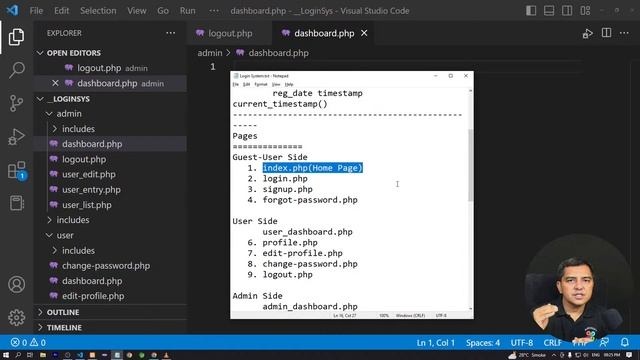
Task: Open the overflow menu ellipsis after Run
Action: pyautogui.click(x=214, y=11)
